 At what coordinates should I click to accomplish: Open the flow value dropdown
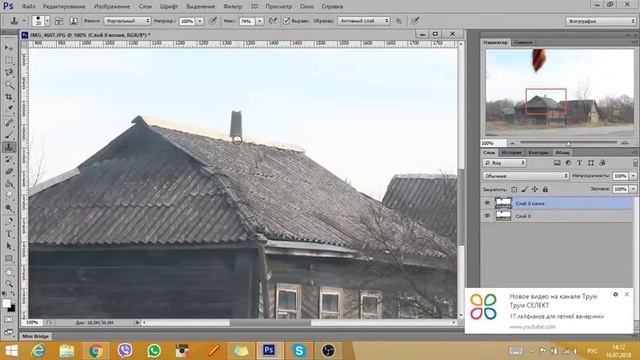pos(260,21)
